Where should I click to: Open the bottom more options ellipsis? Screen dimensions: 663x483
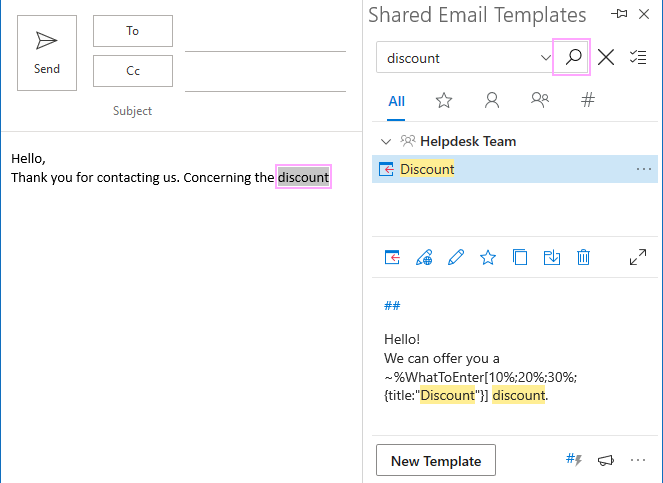pos(638,460)
